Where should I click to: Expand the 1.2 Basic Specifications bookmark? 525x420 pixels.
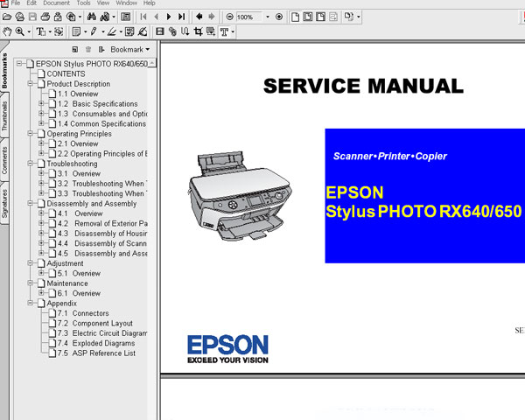pyautogui.click(x=41, y=104)
